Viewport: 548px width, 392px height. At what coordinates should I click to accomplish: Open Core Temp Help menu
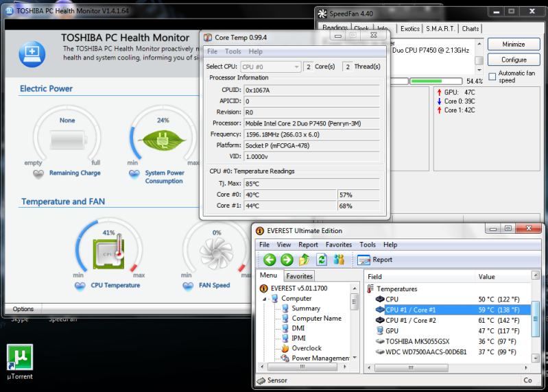(255, 51)
